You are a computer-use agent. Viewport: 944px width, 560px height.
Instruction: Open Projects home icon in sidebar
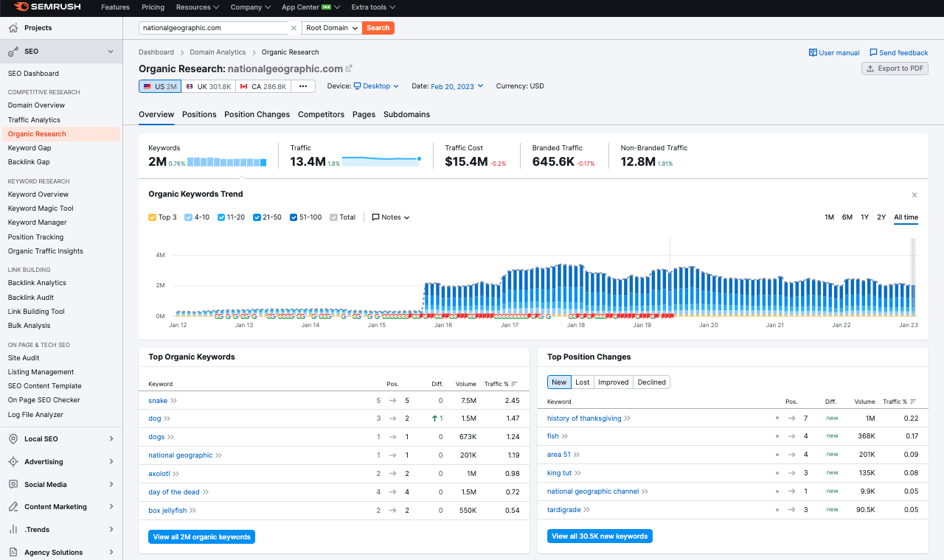(13, 28)
